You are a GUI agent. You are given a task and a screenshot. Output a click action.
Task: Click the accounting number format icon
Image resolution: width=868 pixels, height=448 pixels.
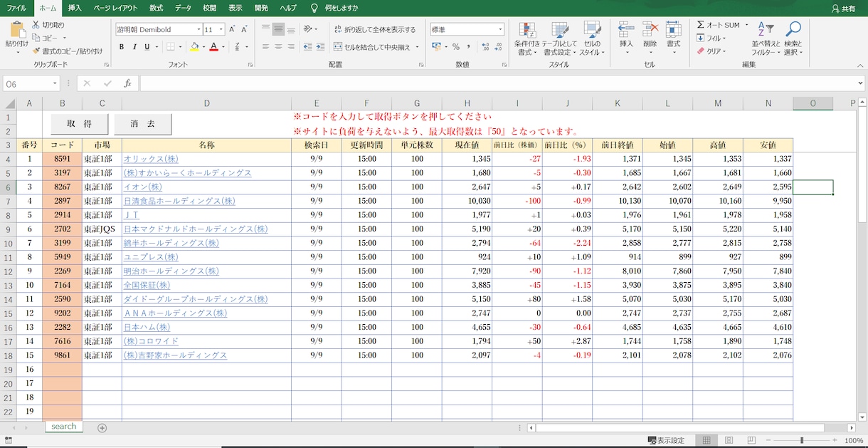(x=435, y=47)
